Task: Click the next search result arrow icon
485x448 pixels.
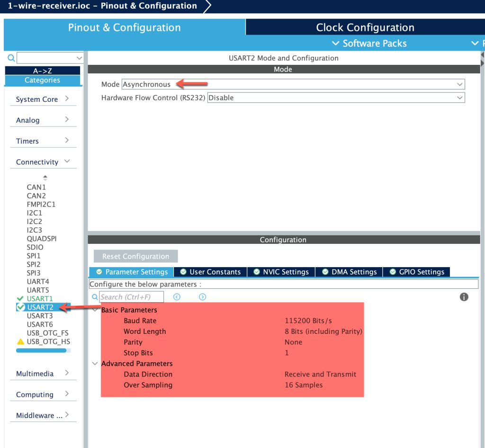Action: (x=202, y=297)
